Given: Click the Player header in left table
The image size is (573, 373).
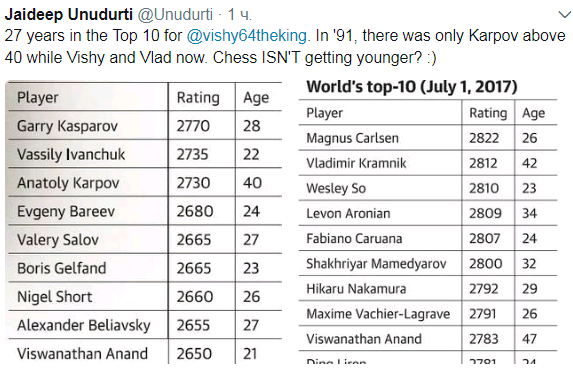Looking at the screenshot, I should tap(38, 97).
